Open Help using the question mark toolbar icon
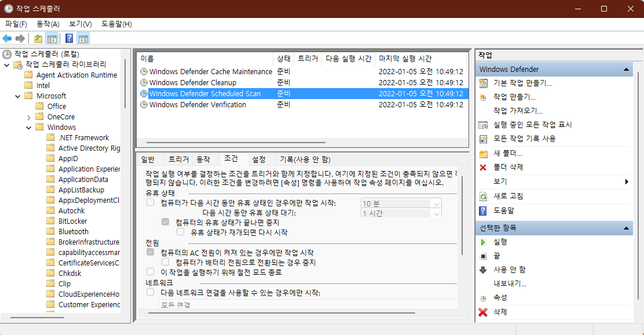The height and width of the screenshot is (335, 644). coord(68,39)
